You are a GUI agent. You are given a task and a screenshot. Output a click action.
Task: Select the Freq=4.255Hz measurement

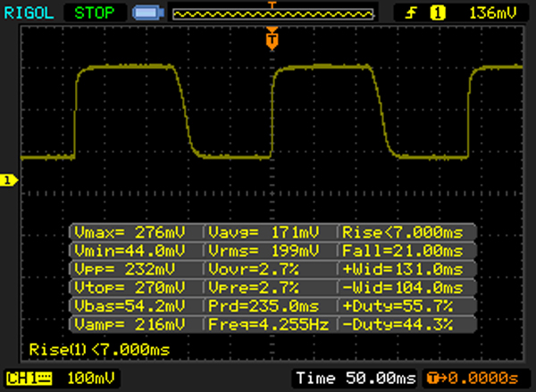(x=269, y=324)
